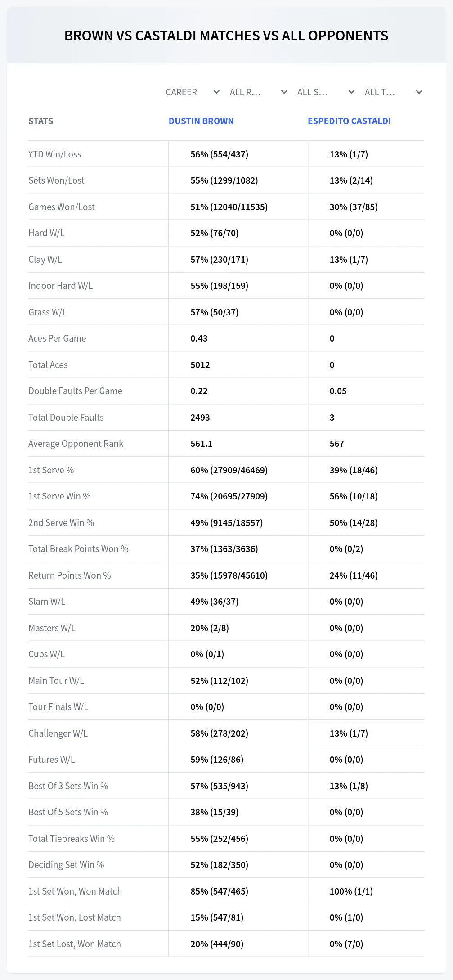453x980 pixels.
Task: Click the Average Opponent Rank row label
Action: [76, 444]
